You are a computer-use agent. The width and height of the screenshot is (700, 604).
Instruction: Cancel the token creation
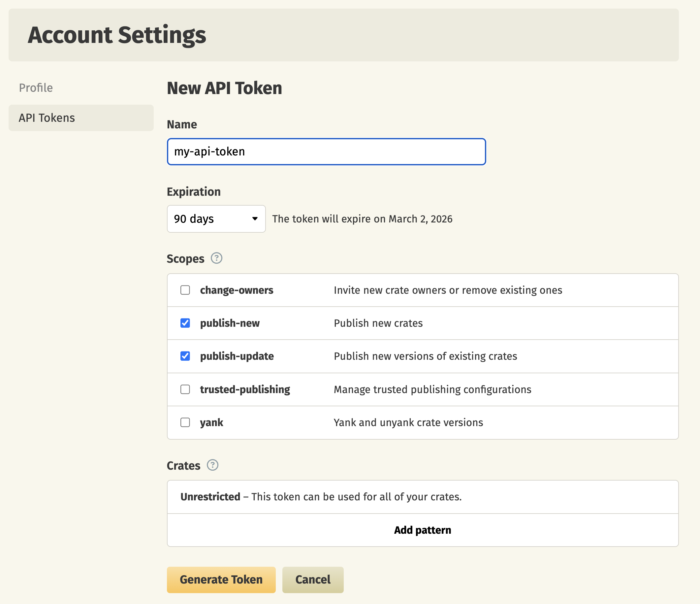312,580
